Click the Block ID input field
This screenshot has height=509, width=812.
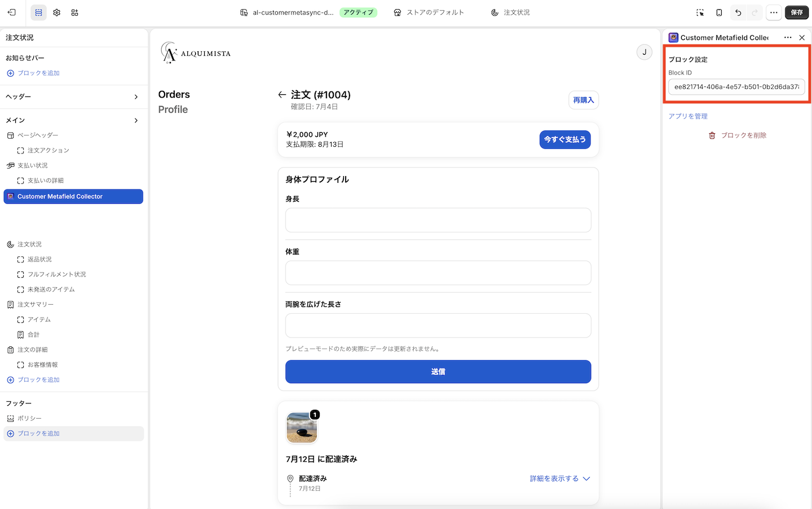pyautogui.click(x=736, y=87)
